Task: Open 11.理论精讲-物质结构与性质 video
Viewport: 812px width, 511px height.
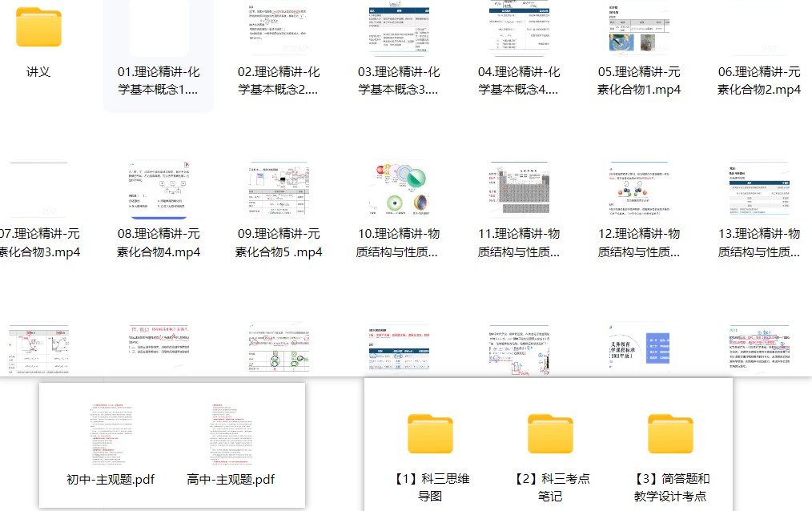Action: 518,192
